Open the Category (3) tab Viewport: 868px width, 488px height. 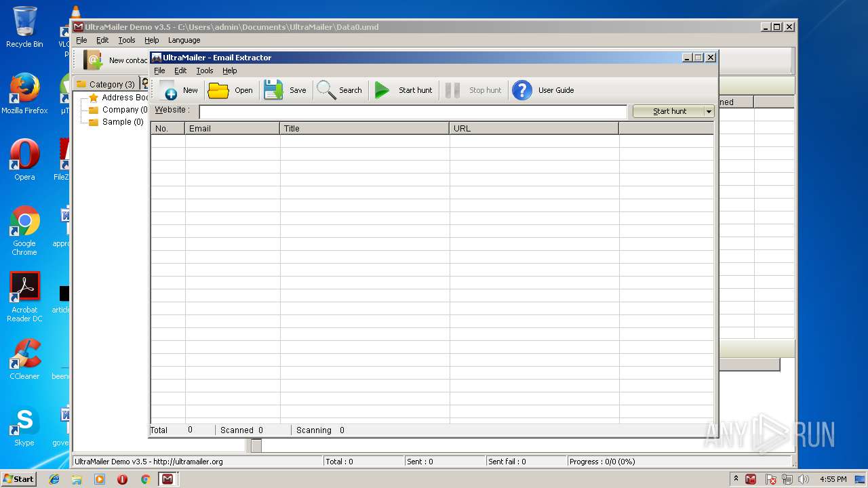point(106,84)
